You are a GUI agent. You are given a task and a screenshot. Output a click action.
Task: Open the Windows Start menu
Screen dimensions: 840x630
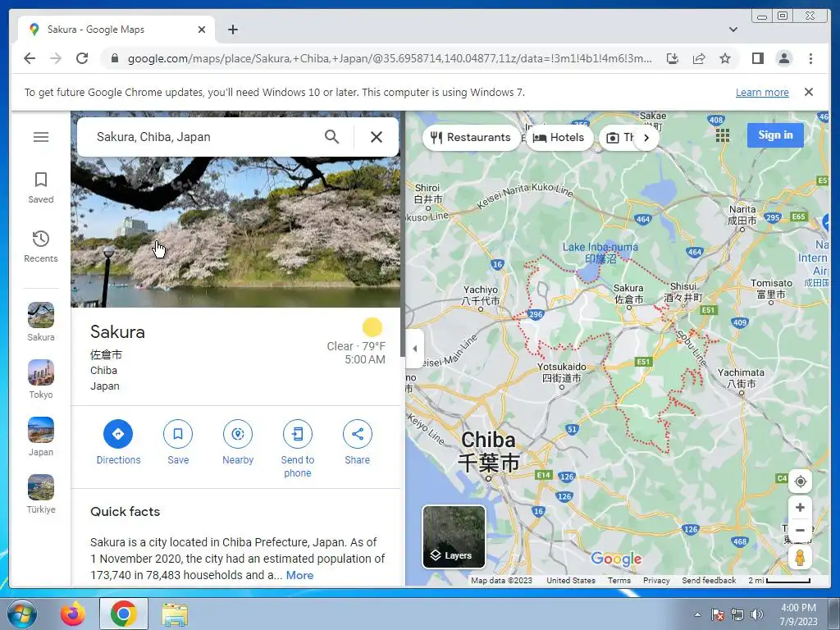point(21,614)
